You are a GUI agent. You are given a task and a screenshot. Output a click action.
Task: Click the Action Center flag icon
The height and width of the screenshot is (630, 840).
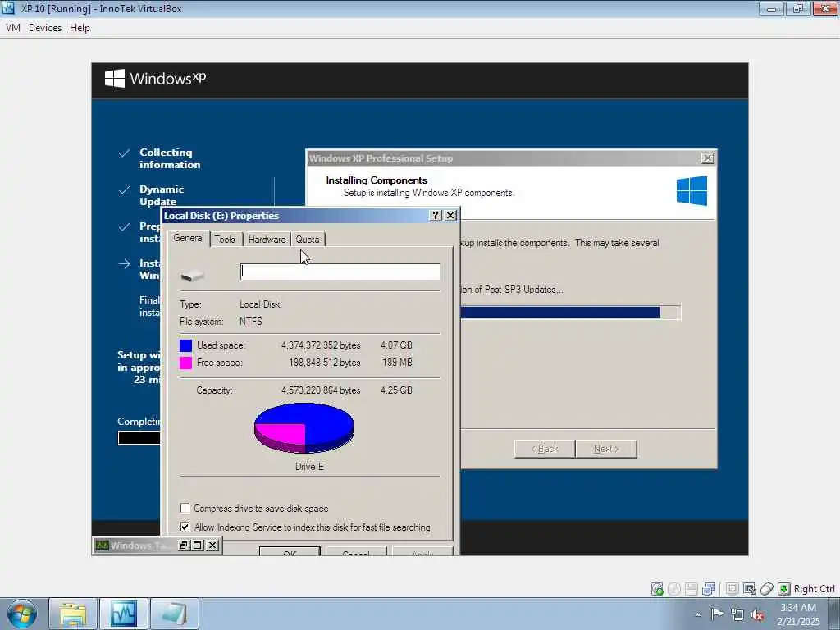717,614
